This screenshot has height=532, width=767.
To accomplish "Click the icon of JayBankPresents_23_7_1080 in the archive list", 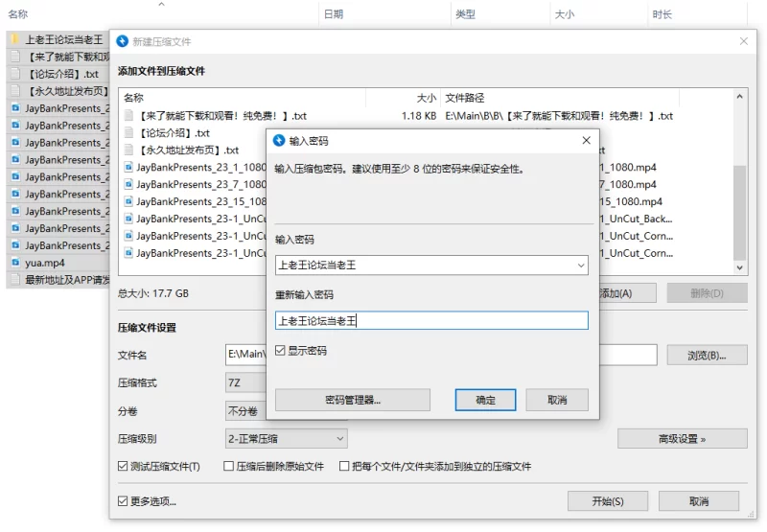I will click(x=128, y=184).
